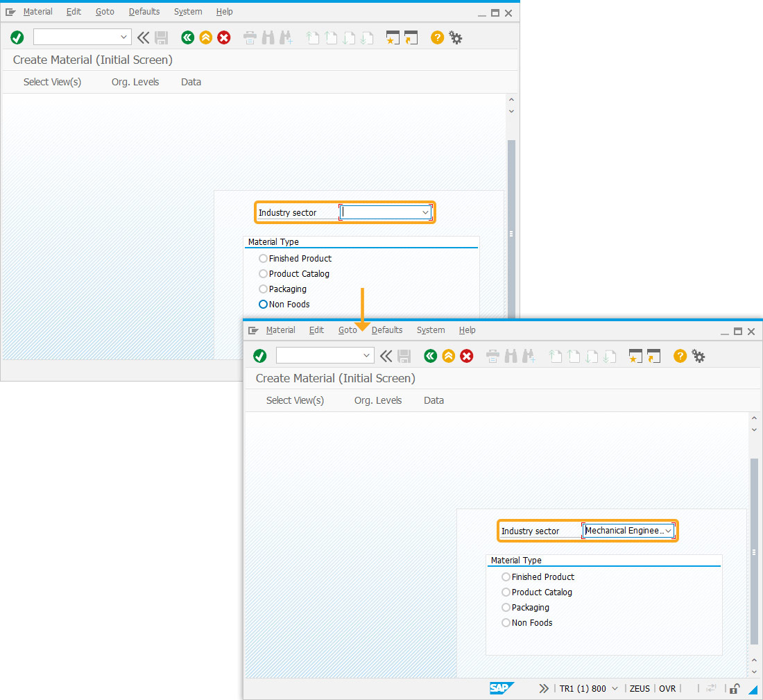Screen dimensions: 763x700
Task: Click Find Next icon in back window
Action: (286, 37)
